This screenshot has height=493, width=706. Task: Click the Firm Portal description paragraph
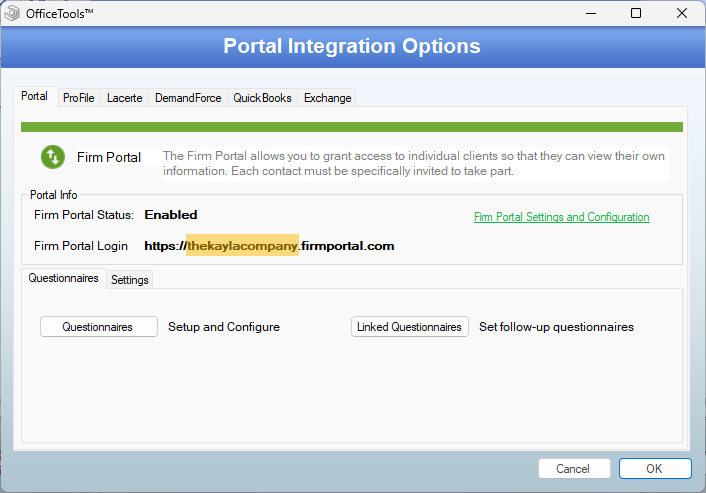[414, 163]
